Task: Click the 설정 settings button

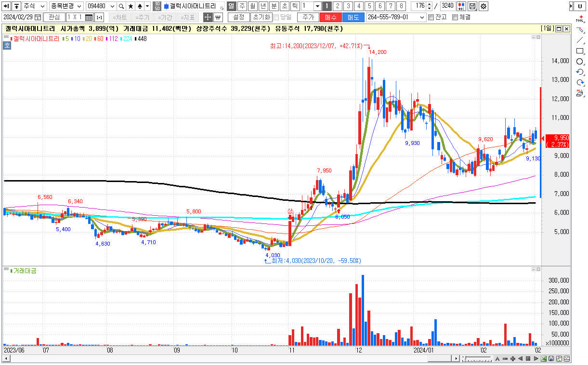Action: point(238,17)
